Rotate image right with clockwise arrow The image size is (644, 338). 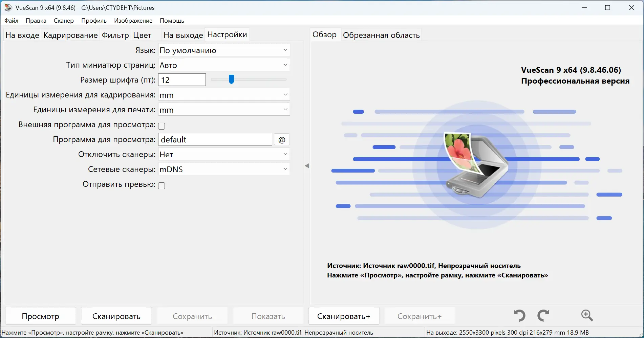click(543, 316)
